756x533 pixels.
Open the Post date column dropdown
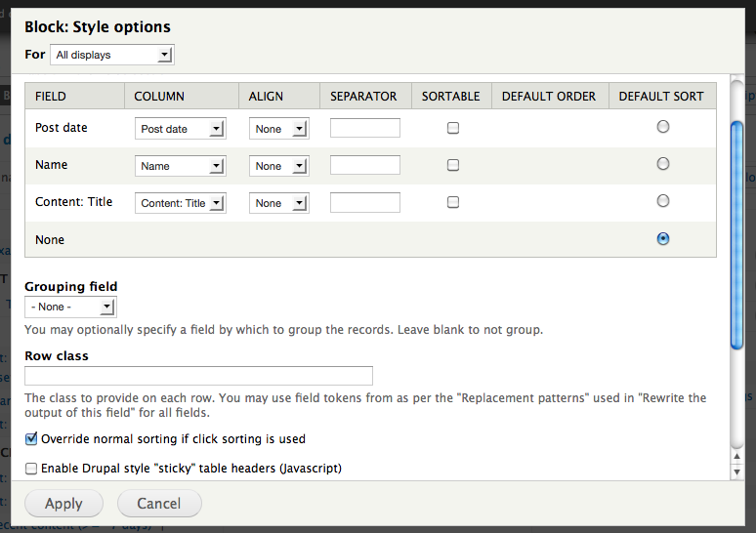[180, 129]
